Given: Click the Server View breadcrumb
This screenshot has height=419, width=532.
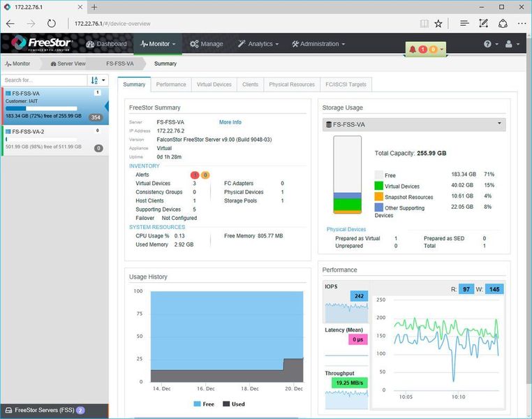Looking at the screenshot, I should pos(68,64).
